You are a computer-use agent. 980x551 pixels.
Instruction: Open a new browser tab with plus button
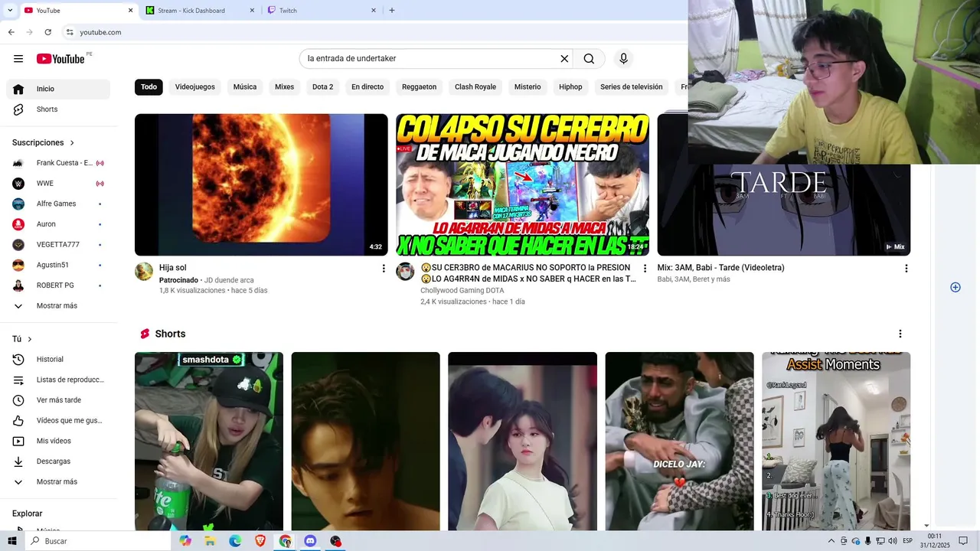pyautogui.click(x=392, y=10)
